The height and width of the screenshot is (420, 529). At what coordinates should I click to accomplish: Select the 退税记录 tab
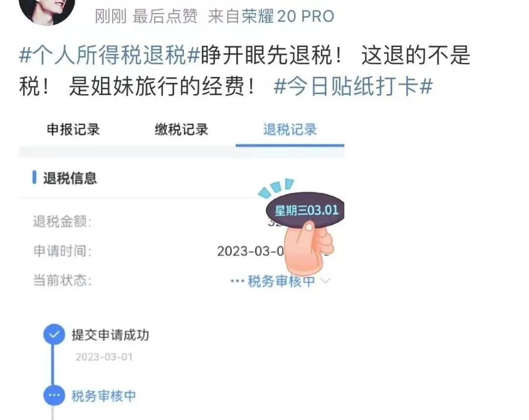290,129
